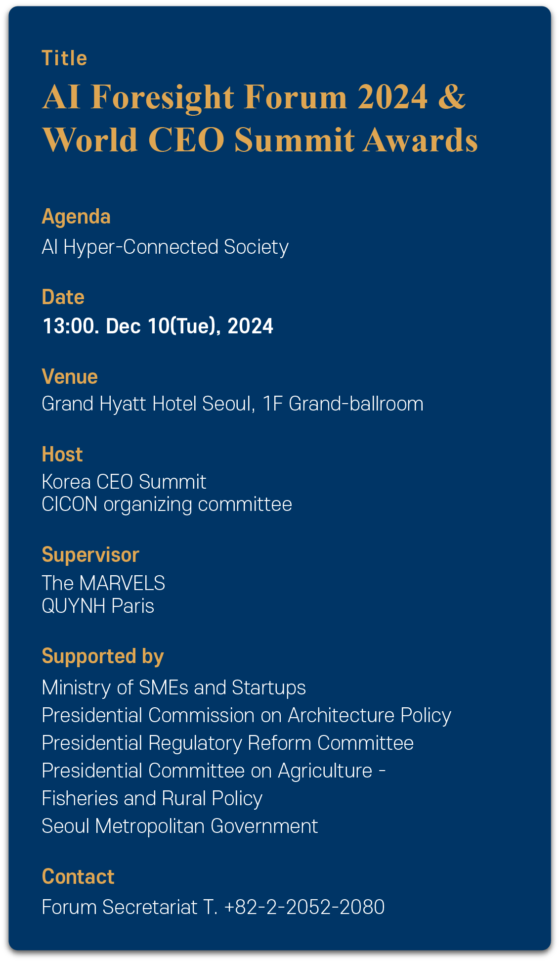This screenshot has width=560, height=962.
Task: Click the Supported by heading
Action: tap(103, 657)
